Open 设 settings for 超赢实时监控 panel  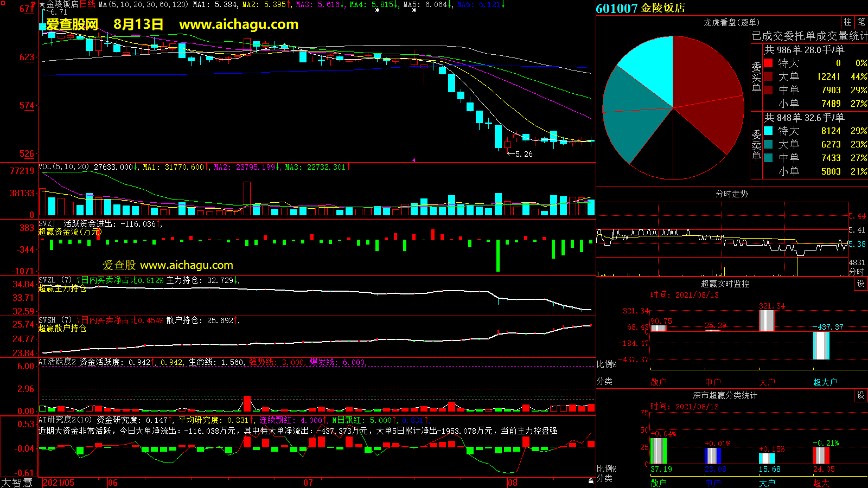[861, 284]
